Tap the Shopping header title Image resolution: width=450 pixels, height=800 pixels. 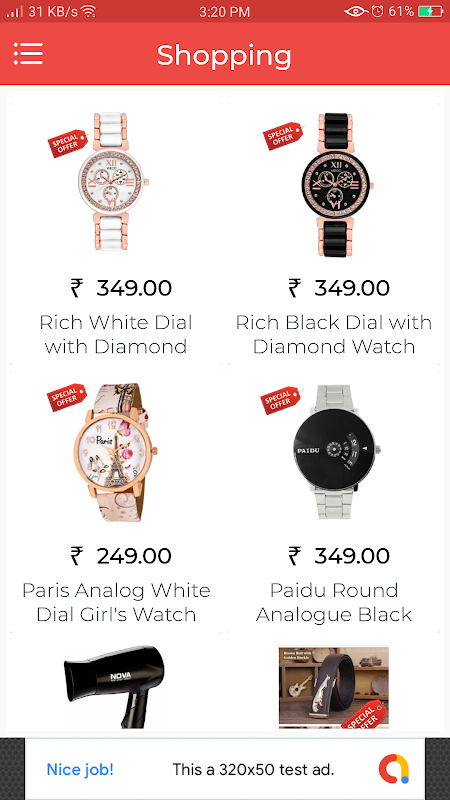[x=224, y=56]
